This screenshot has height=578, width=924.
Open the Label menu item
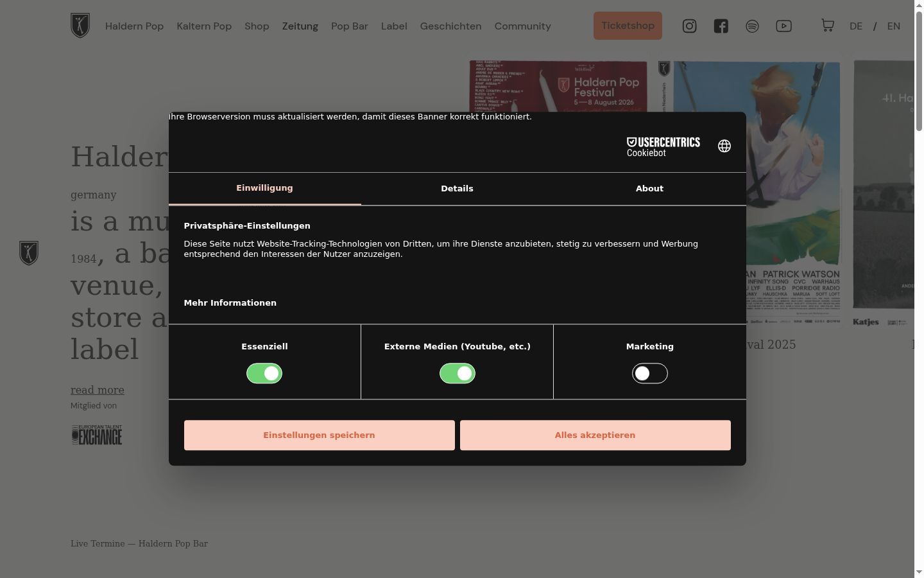point(394,26)
